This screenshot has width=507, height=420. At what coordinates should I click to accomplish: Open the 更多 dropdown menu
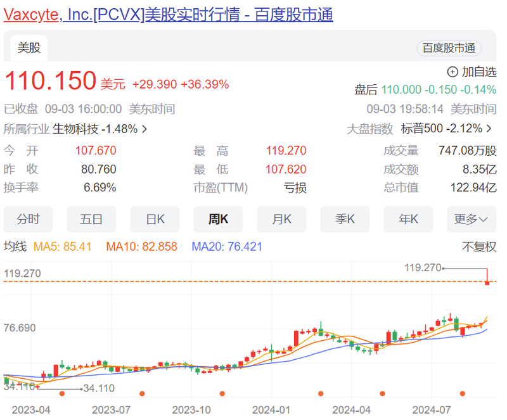(471, 219)
